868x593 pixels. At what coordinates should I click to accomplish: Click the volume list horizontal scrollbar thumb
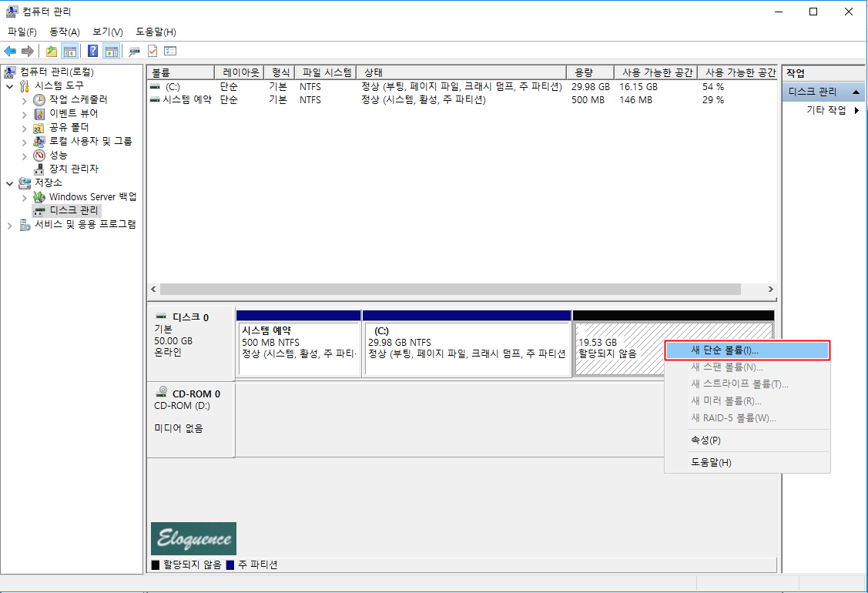[x=450, y=290]
